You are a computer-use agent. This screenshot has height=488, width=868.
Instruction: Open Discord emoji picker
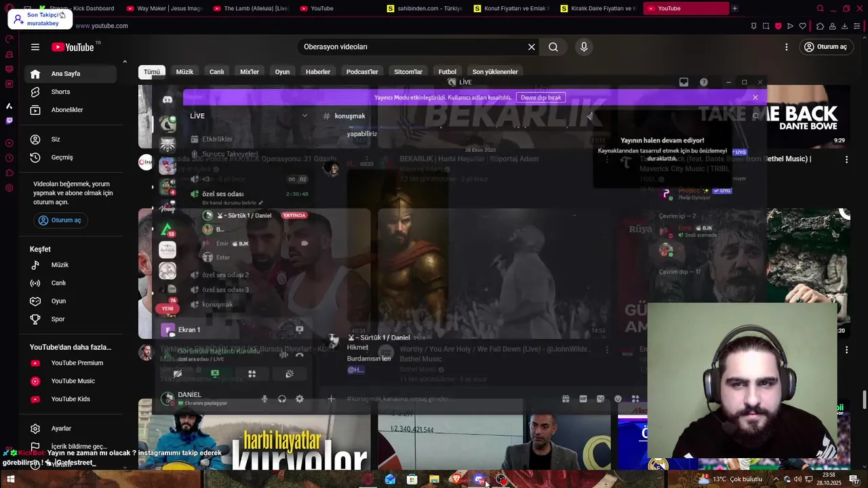pyautogui.click(x=618, y=399)
